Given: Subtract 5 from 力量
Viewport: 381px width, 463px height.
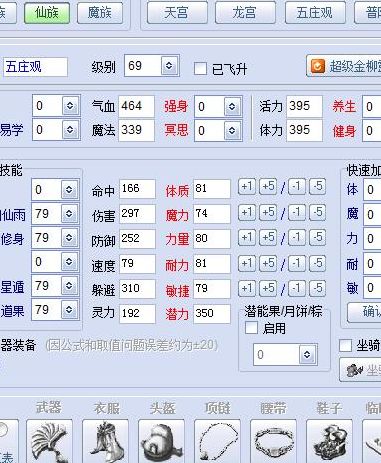Looking at the screenshot, I should click(x=317, y=238).
